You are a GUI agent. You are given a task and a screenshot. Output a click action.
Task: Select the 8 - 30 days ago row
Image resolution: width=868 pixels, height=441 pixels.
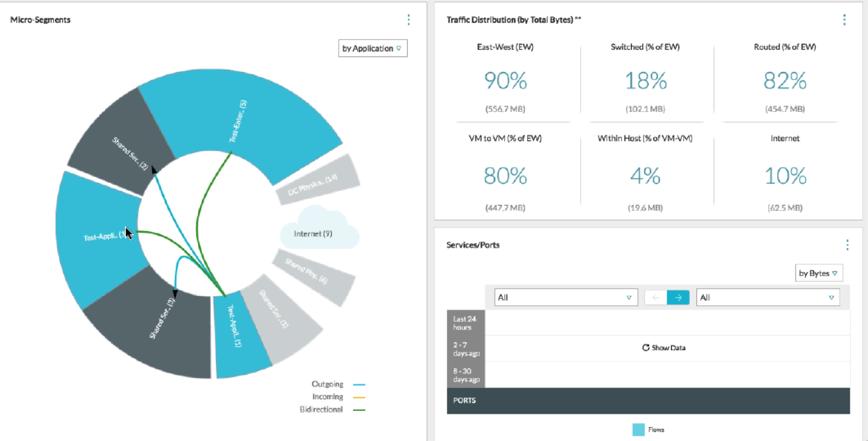click(x=466, y=375)
